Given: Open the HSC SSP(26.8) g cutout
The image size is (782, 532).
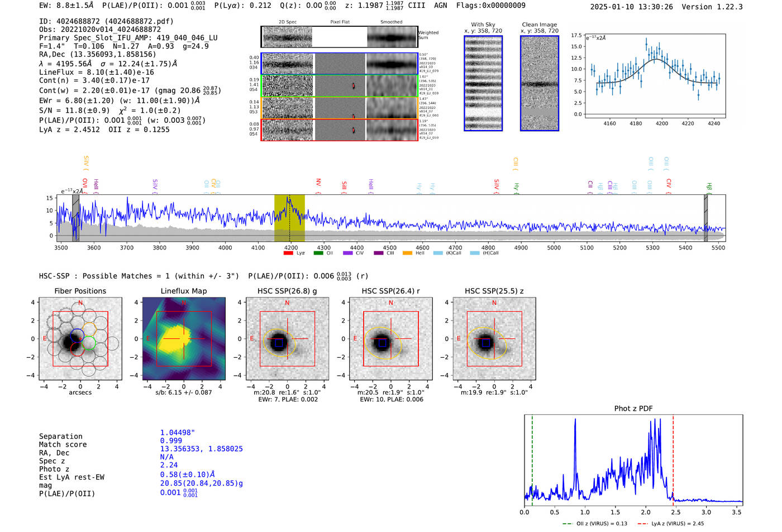Looking at the screenshot, I should pos(287,339).
